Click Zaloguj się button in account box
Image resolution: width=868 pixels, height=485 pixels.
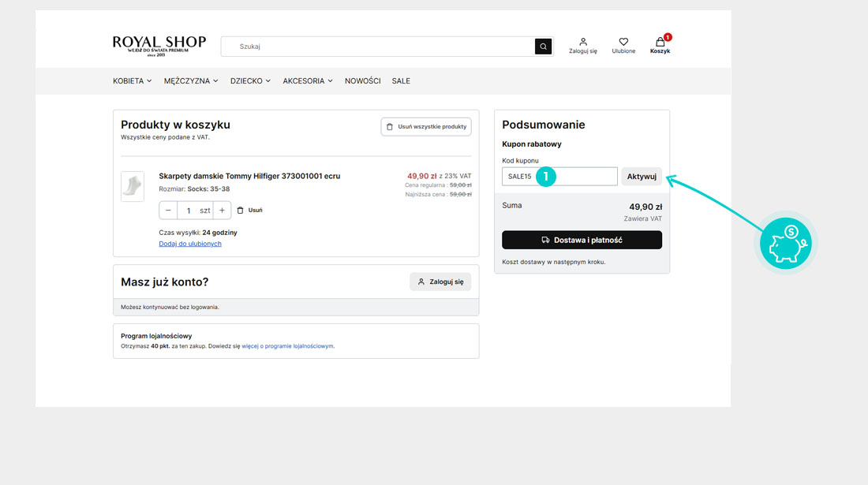click(x=440, y=282)
